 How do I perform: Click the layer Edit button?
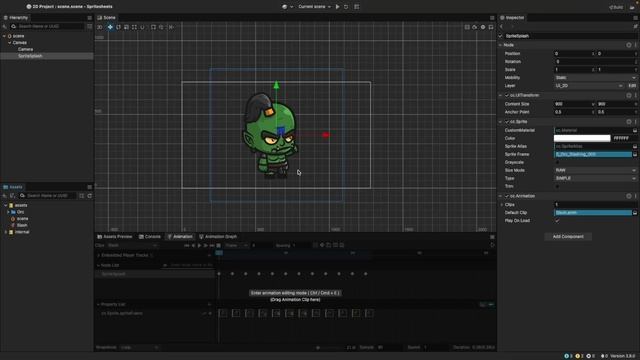tap(632, 86)
